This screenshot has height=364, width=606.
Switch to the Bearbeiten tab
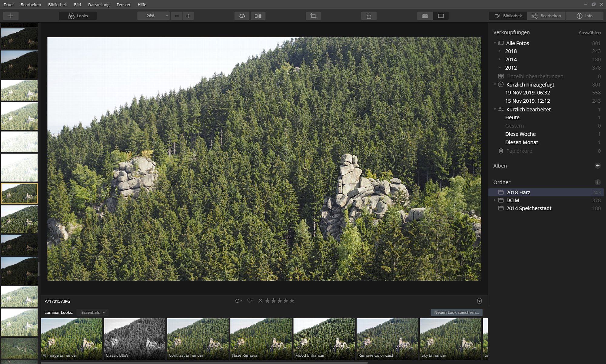(x=546, y=16)
